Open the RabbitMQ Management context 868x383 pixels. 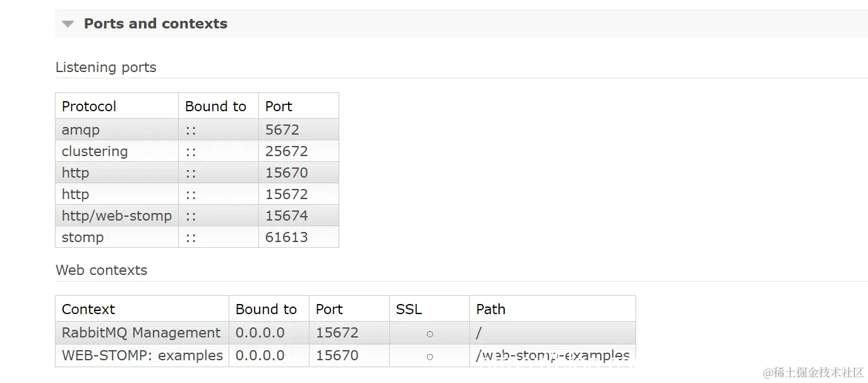coord(142,332)
